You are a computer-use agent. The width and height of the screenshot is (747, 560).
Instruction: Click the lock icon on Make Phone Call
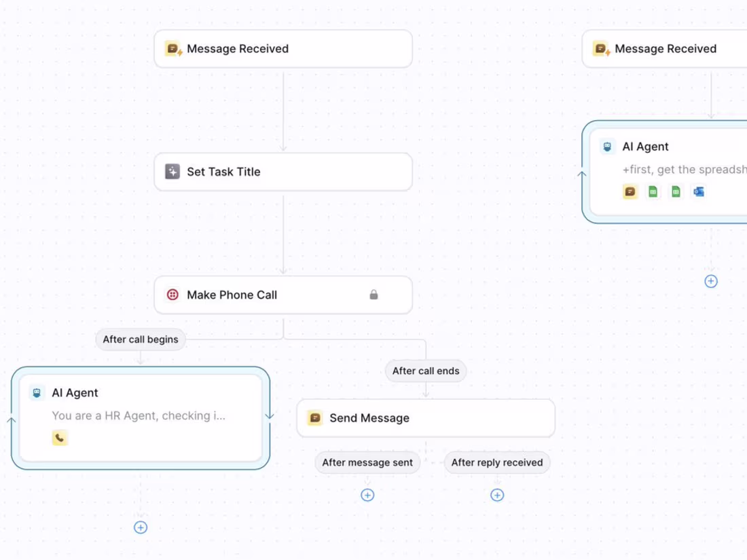(373, 295)
